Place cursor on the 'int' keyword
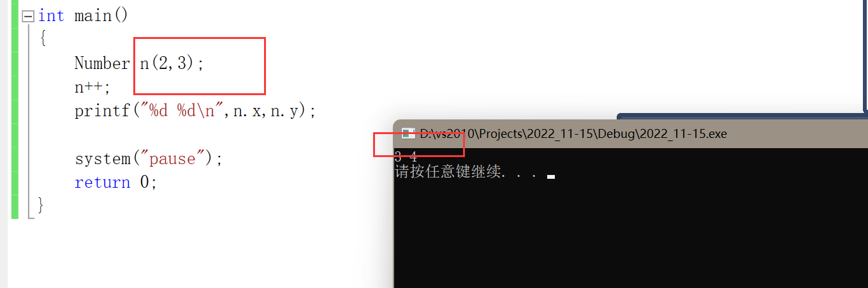 pyautogui.click(x=51, y=16)
